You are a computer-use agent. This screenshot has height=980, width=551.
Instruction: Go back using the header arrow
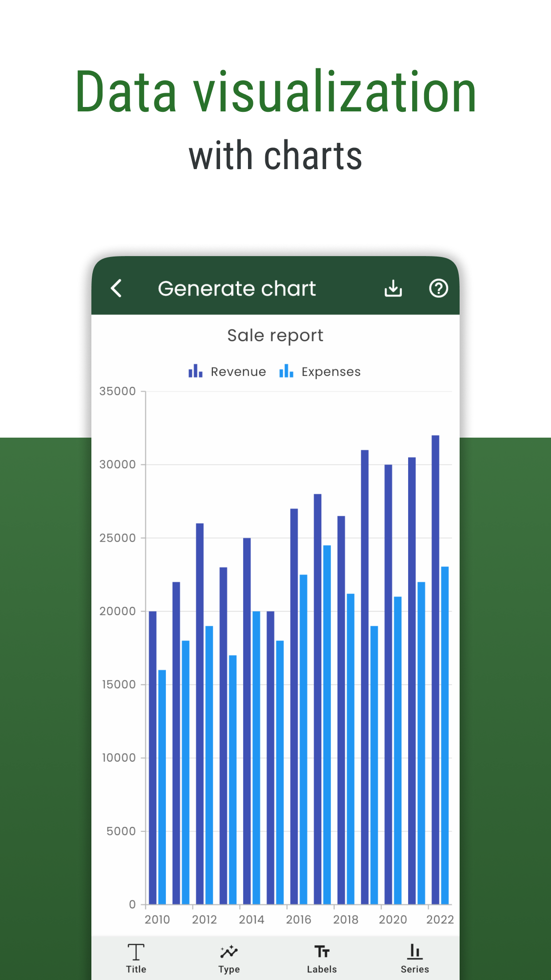[116, 288]
